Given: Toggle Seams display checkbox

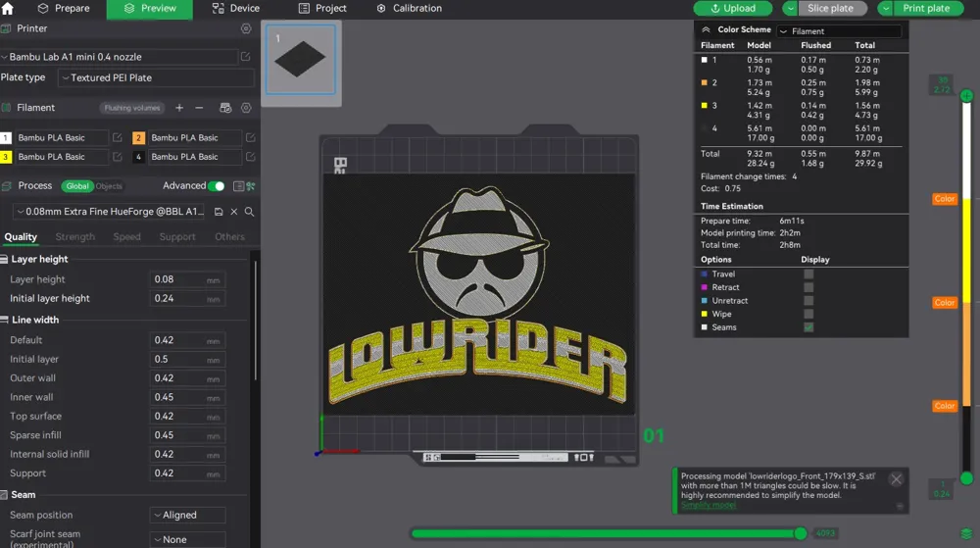Looking at the screenshot, I should point(808,327).
